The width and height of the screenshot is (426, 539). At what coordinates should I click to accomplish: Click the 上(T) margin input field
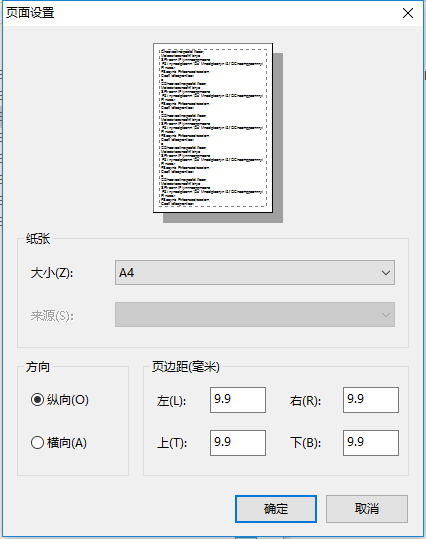pyautogui.click(x=238, y=443)
